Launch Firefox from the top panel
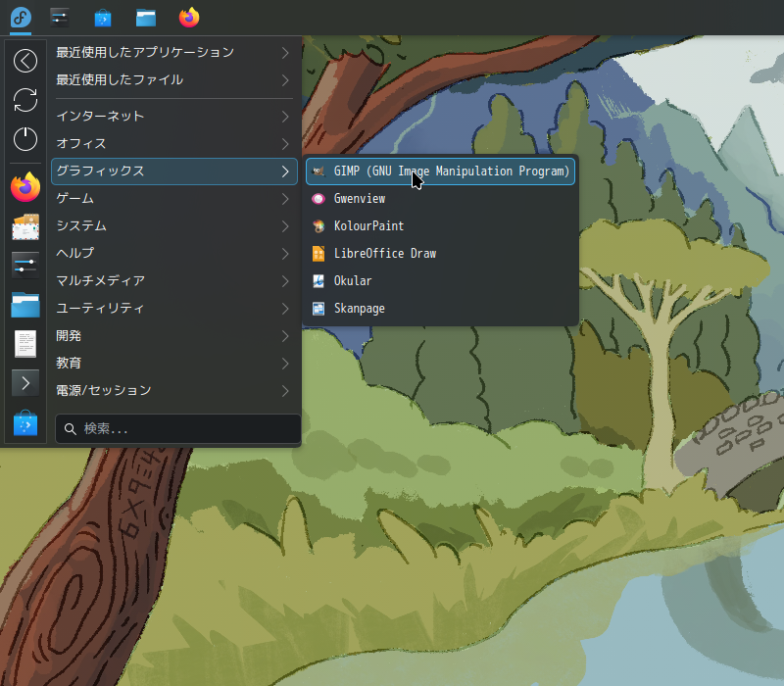This screenshot has height=686, width=784. coord(189,18)
